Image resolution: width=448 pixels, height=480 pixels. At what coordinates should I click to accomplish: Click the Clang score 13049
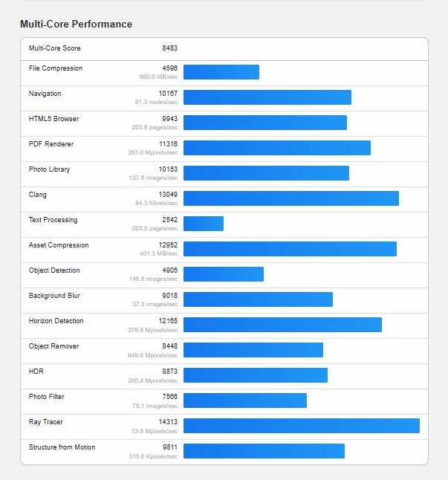[168, 195]
